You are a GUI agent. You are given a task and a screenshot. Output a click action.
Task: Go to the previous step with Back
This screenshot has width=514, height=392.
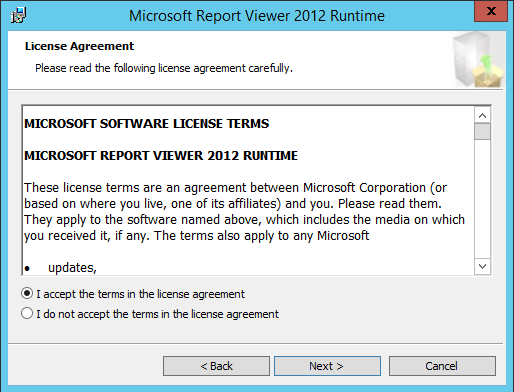click(x=216, y=366)
